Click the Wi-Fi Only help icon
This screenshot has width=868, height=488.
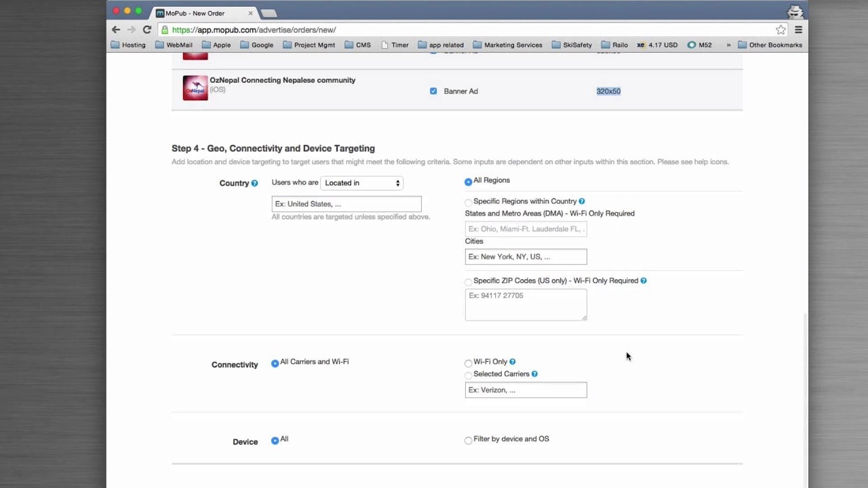(512, 361)
